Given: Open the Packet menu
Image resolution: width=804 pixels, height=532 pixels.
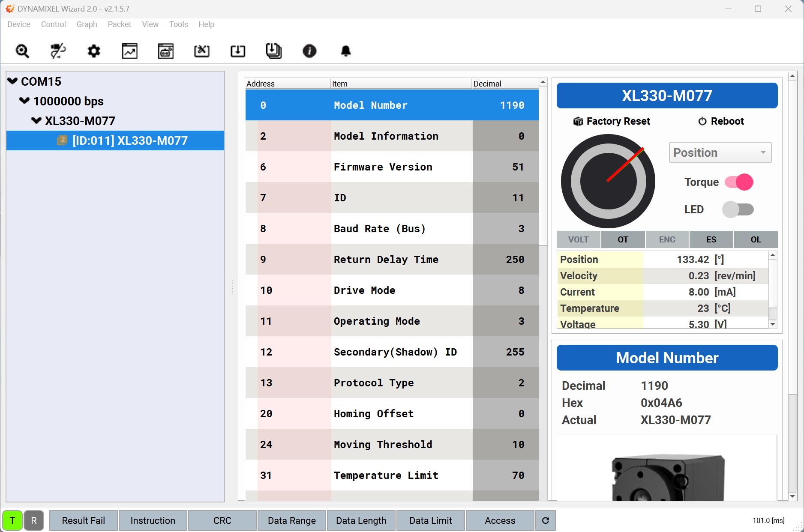Looking at the screenshot, I should 120,24.
